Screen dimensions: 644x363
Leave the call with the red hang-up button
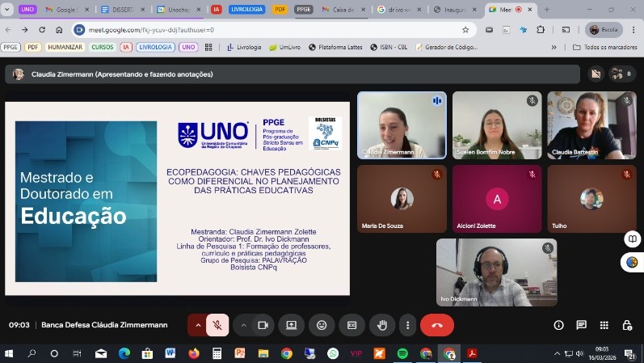pyautogui.click(x=436, y=325)
